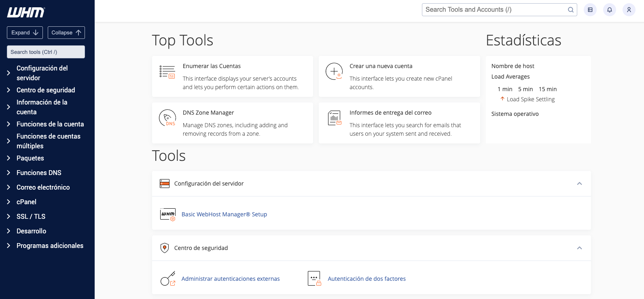Open the Enumerar las Cuentas title

212,66
